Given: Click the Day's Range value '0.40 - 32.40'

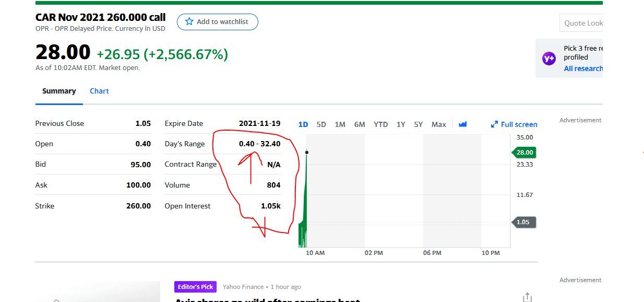Looking at the screenshot, I should 260,144.
